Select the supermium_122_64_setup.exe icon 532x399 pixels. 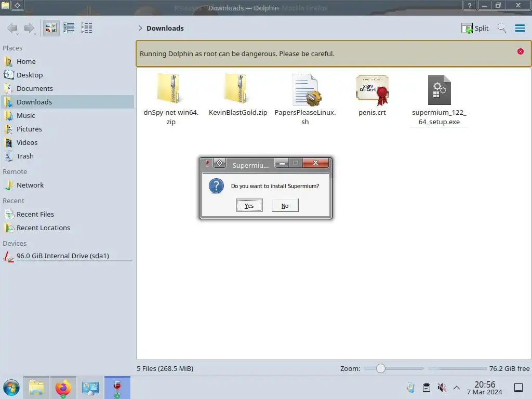[440, 89]
